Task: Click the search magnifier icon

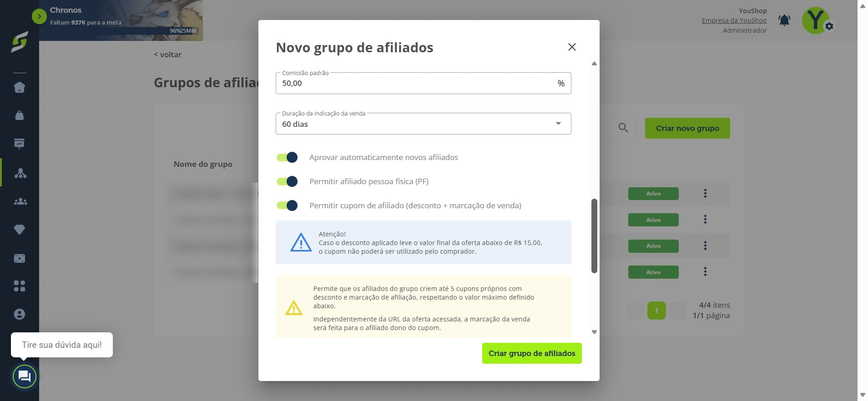Action: (623, 128)
